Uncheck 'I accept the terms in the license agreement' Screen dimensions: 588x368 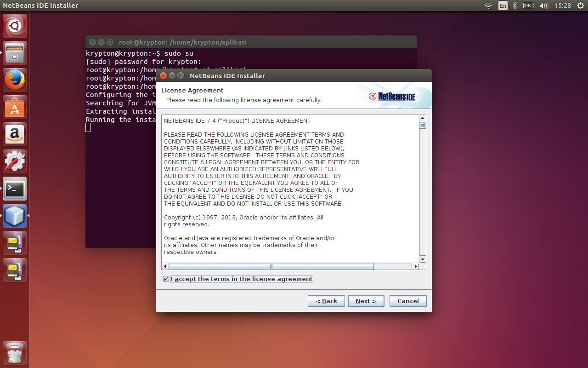click(165, 279)
